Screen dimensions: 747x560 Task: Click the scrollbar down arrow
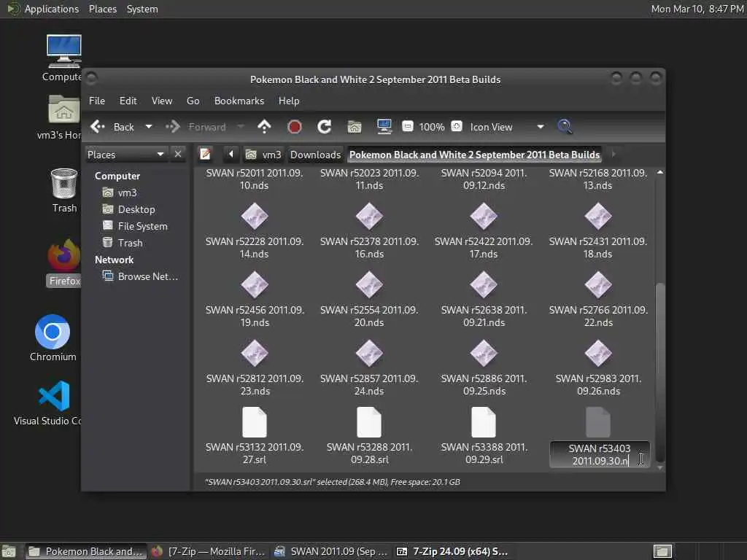(x=659, y=468)
